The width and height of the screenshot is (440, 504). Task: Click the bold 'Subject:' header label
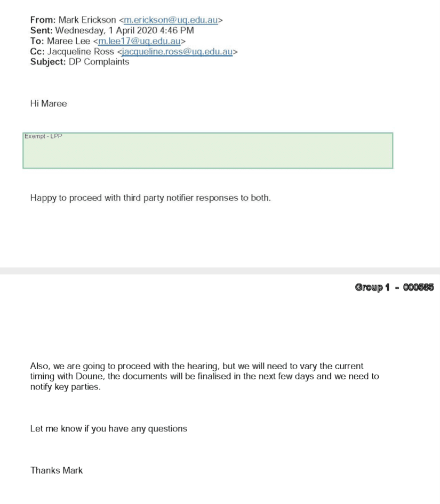[x=48, y=62]
